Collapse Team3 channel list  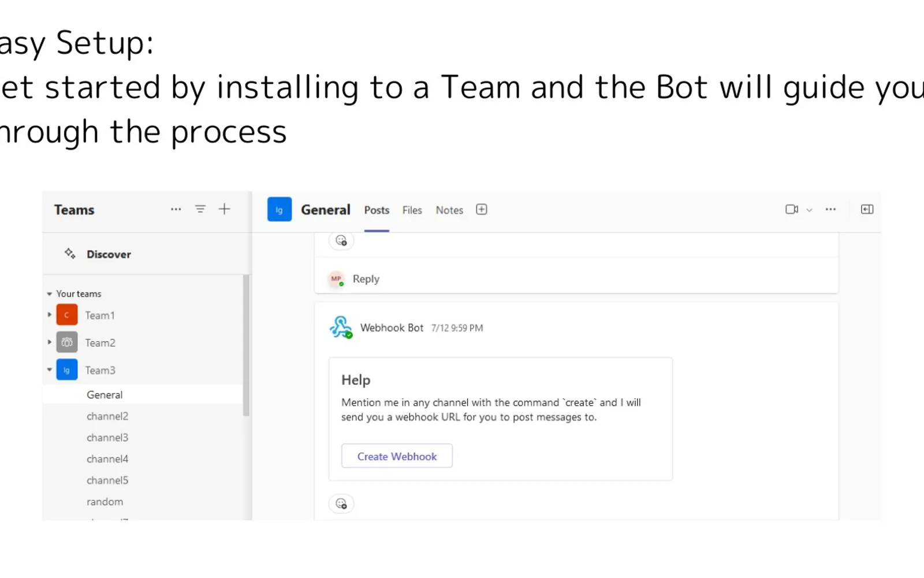[49, 370]
